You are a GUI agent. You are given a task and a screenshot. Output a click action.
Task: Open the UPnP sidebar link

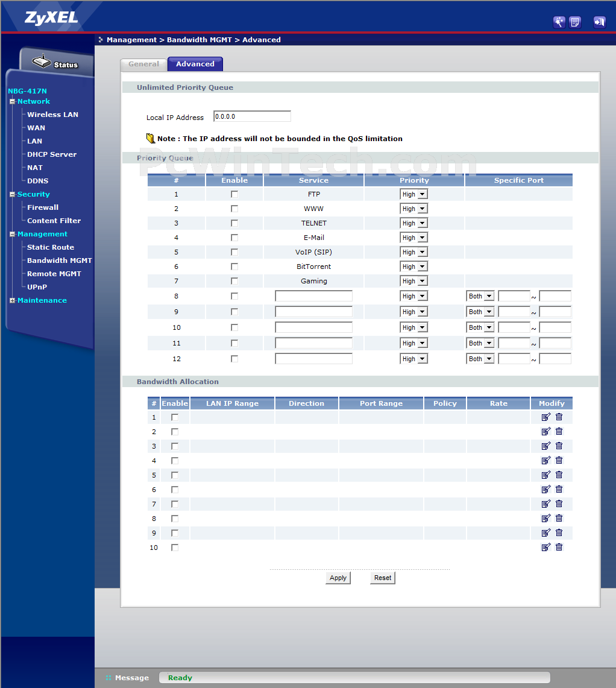coord(37,287)
